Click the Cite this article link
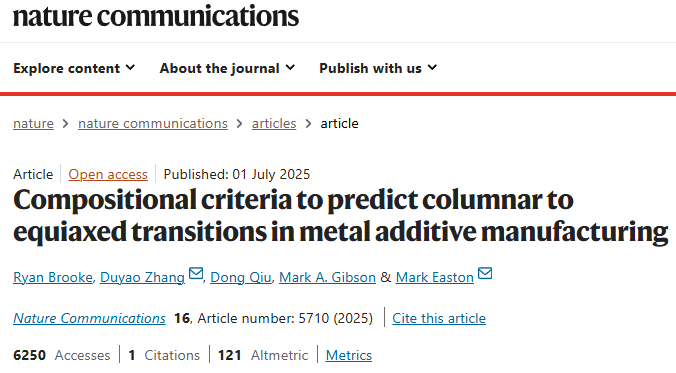The width and height of the screenshot is (676, 373). point(439,318)
